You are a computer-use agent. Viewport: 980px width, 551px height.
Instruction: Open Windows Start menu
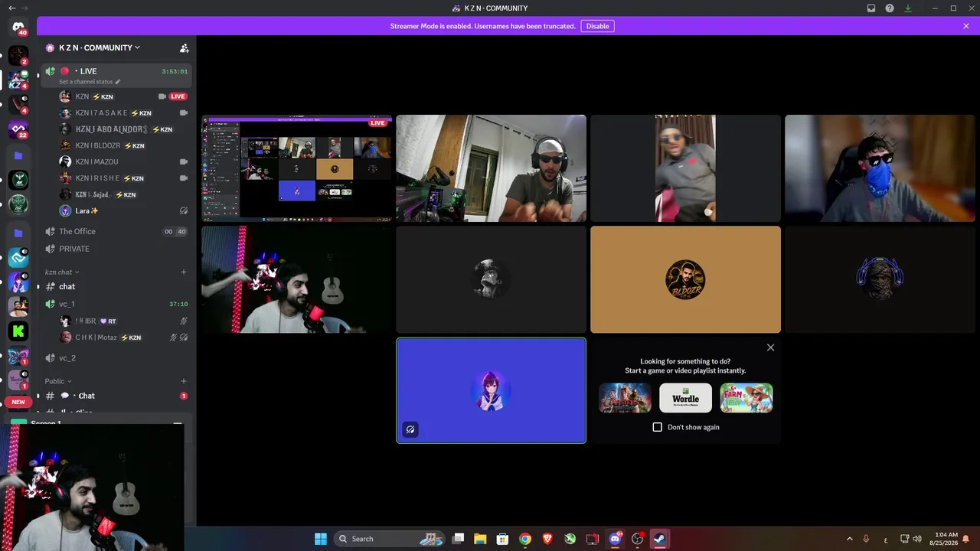coord(321,539)
